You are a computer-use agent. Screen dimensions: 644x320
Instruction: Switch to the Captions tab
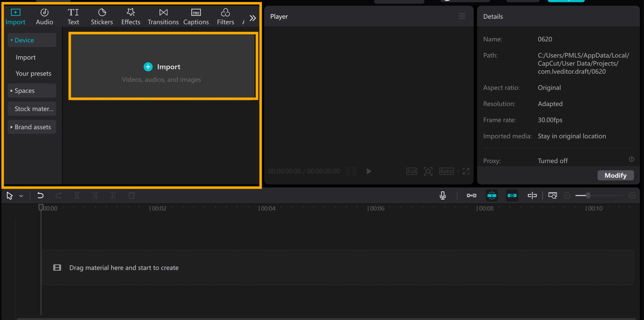tap(196, 16)
